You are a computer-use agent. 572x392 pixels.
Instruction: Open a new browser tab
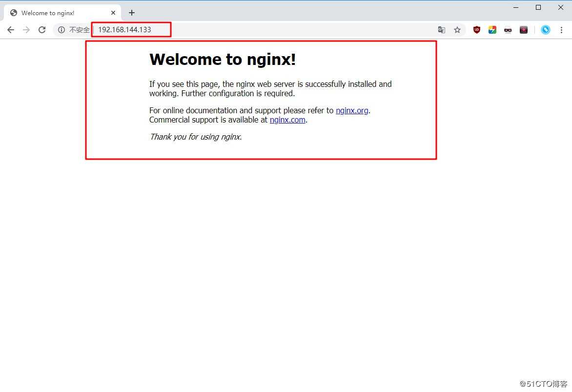pyautogui.click(x=132, y=13)
